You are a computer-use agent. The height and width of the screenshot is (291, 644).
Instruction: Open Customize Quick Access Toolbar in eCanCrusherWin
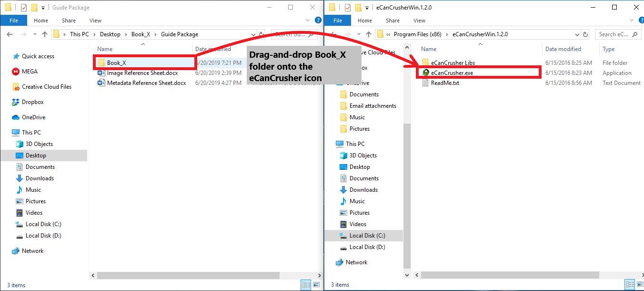367,8
